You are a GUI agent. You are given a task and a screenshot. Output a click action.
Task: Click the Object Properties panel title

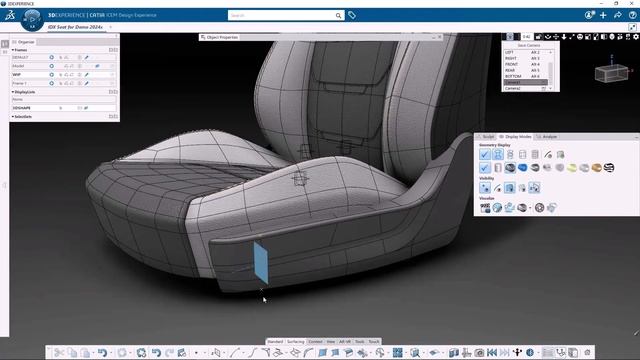click(222, 37)
